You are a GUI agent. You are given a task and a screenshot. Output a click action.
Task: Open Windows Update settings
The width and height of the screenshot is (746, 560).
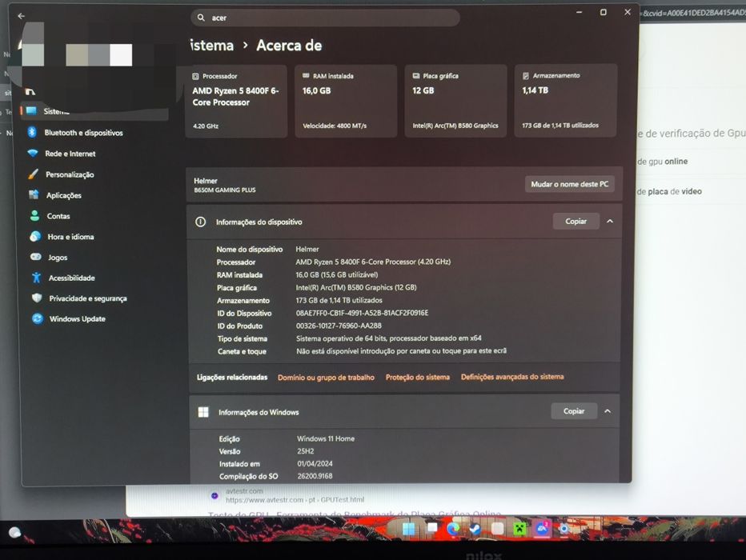pyautogui.click(x=76, y=319)
